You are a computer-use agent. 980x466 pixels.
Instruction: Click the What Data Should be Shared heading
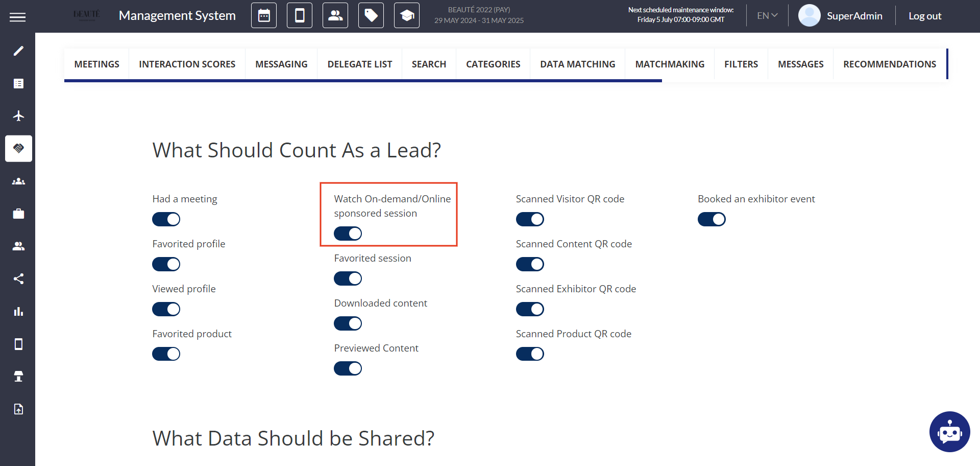point(293,438)
